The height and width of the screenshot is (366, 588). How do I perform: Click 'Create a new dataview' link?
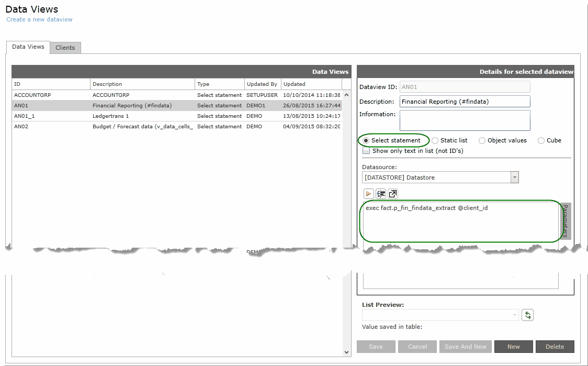click(x=39, y=19)
